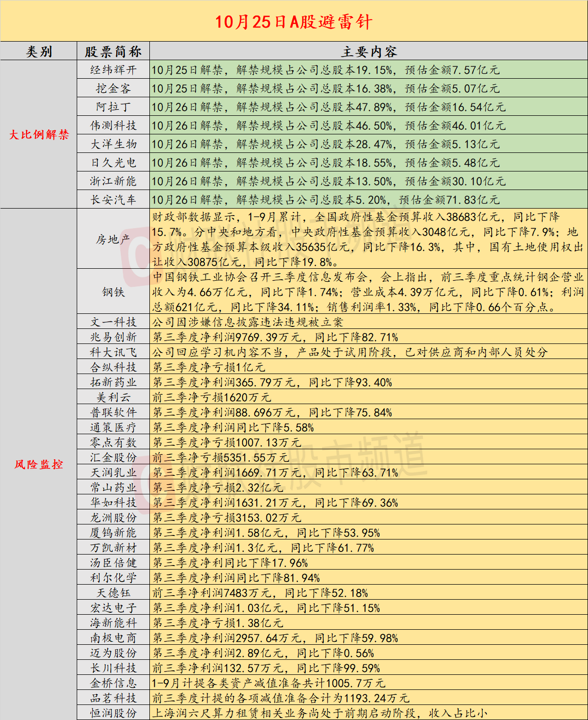This screenshot has width=588, height=720.
Task: Select stock name 品茗科技
Action: [x=113, y=698]
